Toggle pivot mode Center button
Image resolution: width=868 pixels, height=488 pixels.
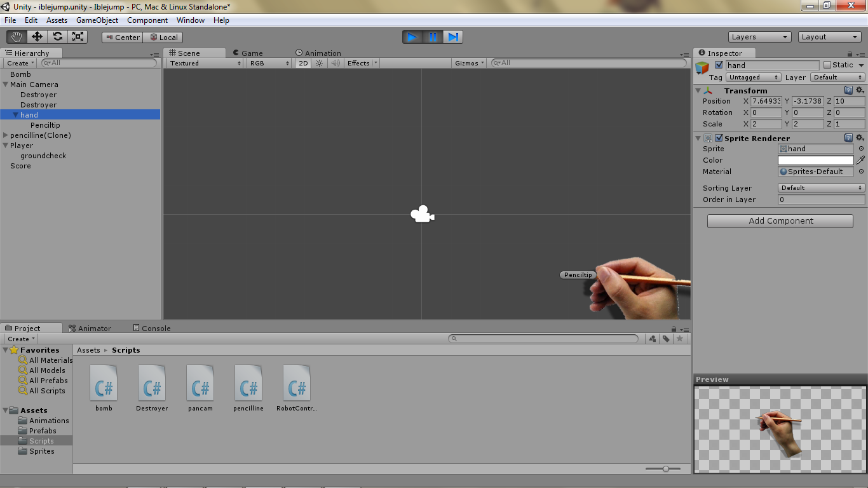click(123, 37)
